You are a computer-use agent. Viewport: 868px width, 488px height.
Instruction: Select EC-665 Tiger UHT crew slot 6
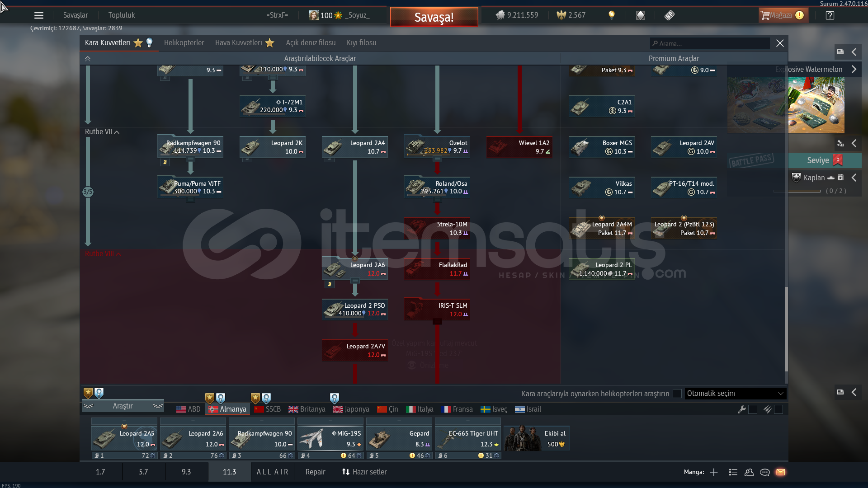tap(468, 438)
